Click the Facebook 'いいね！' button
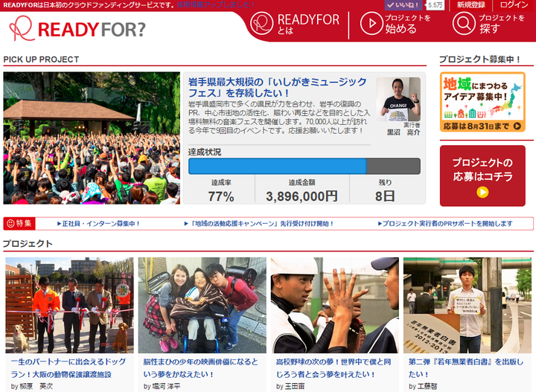This screenshot has width=536, height=392. click(403, 4)
